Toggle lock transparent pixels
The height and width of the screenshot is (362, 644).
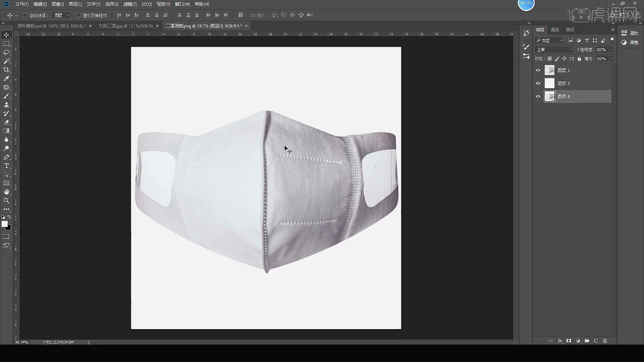click(x=549, y=59)
